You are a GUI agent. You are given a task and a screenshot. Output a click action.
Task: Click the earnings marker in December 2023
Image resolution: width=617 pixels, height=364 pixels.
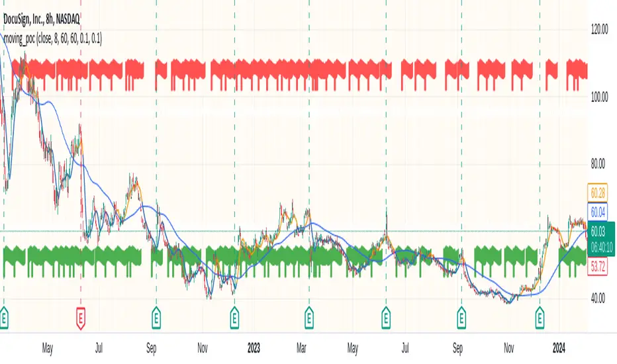540,317
